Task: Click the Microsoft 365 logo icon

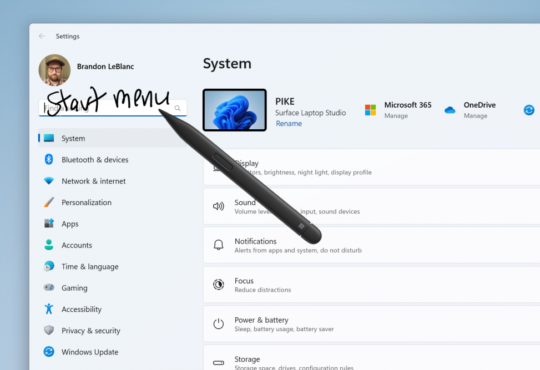Action: [371, 110]
